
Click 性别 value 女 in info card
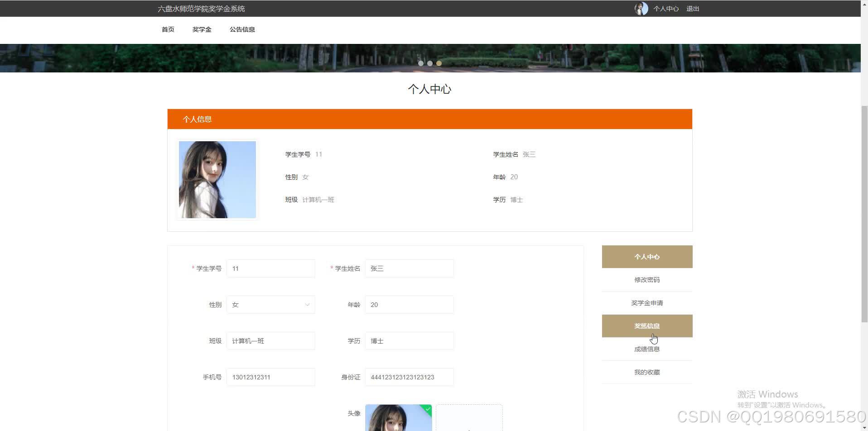coord(305,177)
